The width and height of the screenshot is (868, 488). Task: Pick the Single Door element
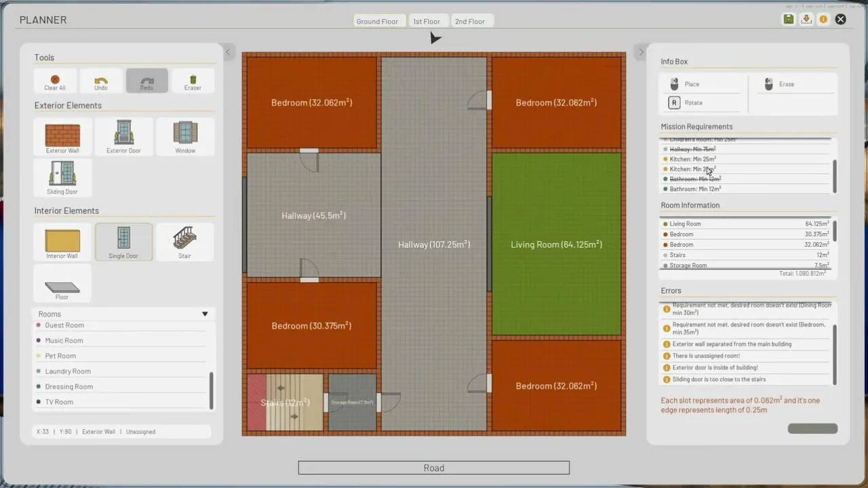point(123,242)
